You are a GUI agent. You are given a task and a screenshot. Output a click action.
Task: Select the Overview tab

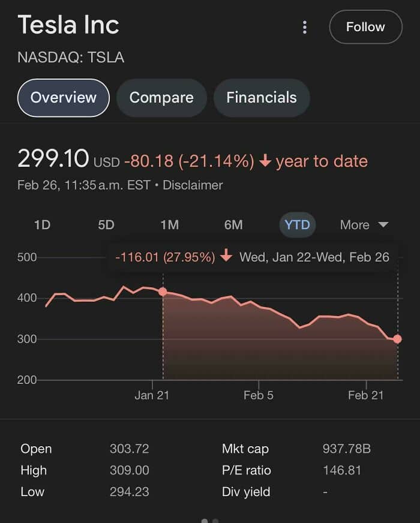64,98
